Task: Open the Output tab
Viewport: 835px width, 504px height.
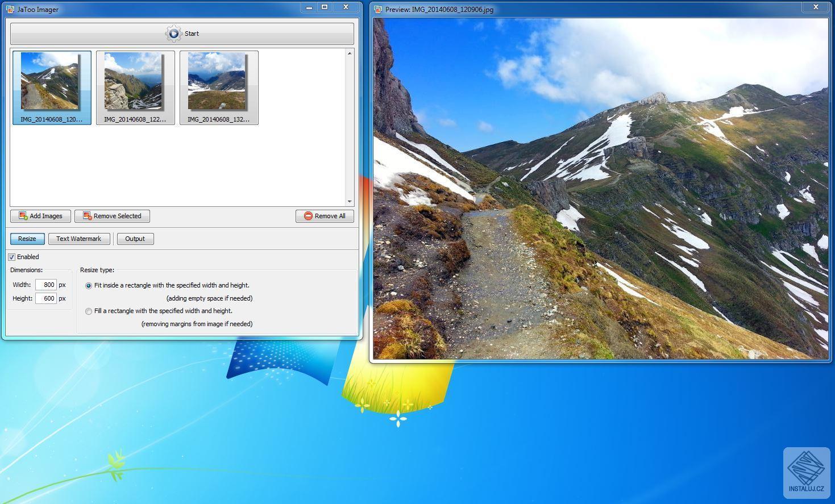Action: [x=135, y=239]
